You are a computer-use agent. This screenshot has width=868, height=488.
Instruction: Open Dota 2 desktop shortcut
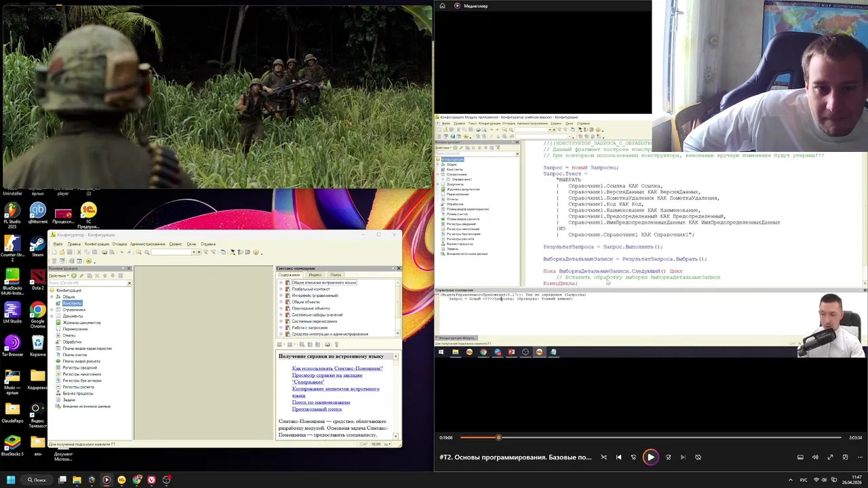38,279
